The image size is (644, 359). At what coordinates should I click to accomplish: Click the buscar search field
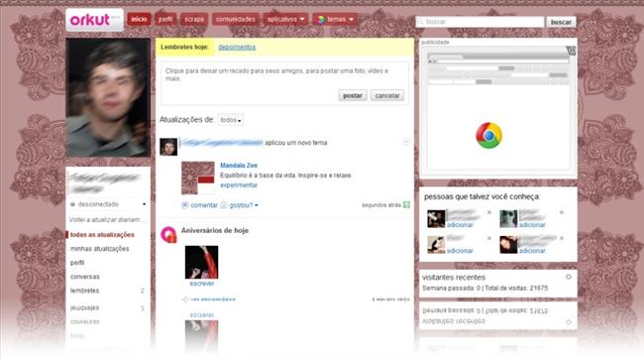pyautogui.click(x=480, y=22)
